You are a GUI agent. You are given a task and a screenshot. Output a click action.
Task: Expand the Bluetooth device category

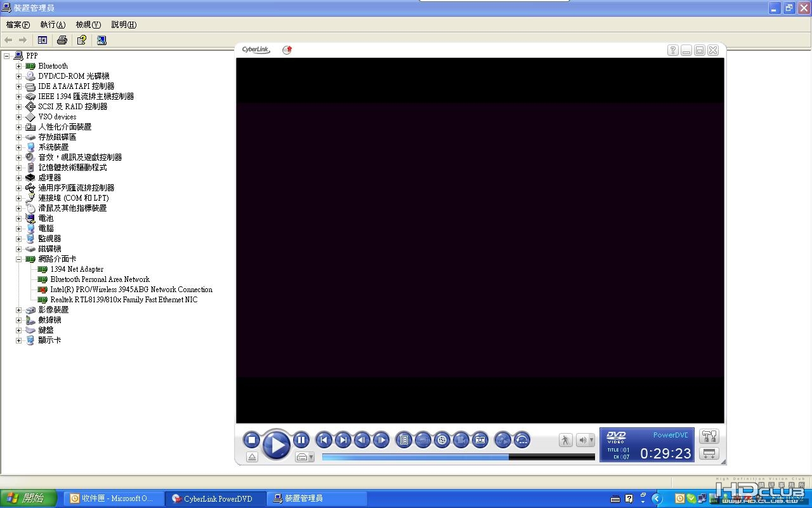tap(18, 66)
